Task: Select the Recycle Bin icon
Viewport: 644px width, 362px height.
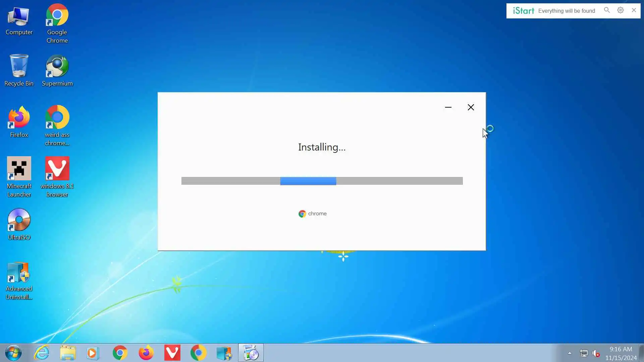Action: [x=19, y=70]
